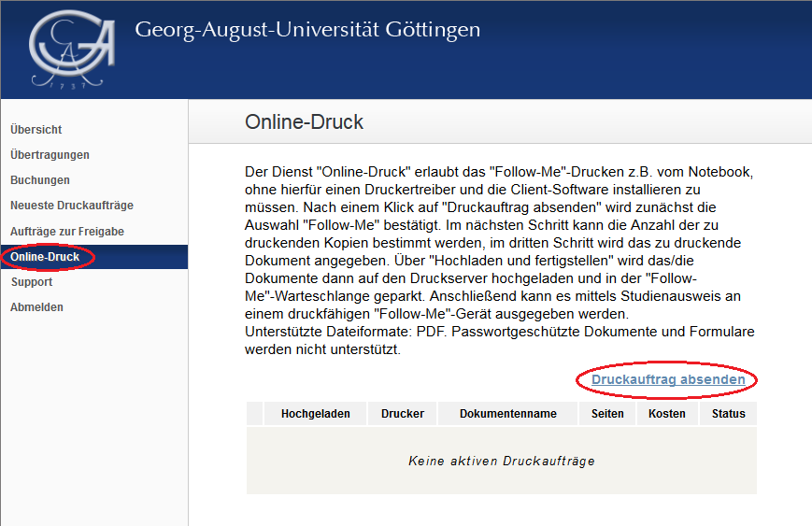
Task: Show Neueste Druckaufträge
Action: click(72, 206)
